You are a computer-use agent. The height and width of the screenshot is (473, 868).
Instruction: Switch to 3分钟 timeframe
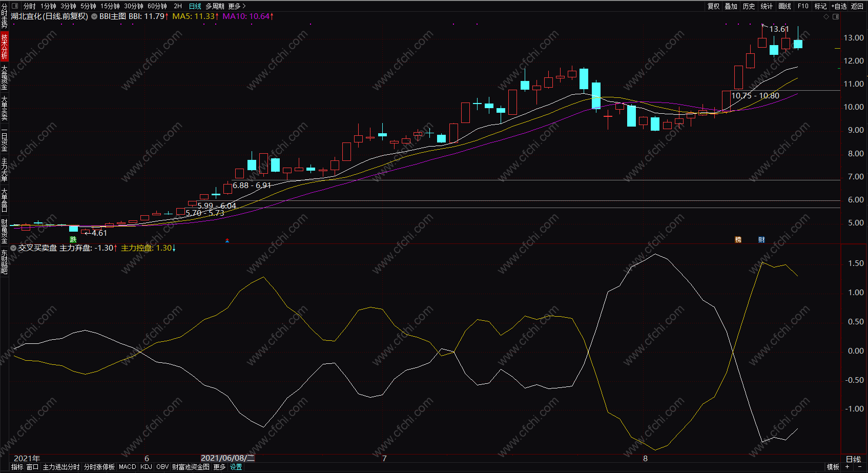pos(68,6)
